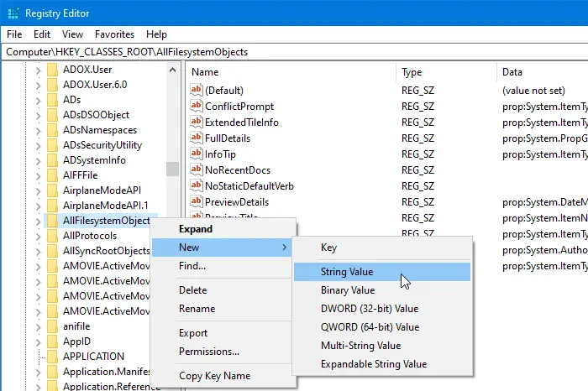Expand the anifile node chevron
This screenshot has height=391, width=588.
38,327
